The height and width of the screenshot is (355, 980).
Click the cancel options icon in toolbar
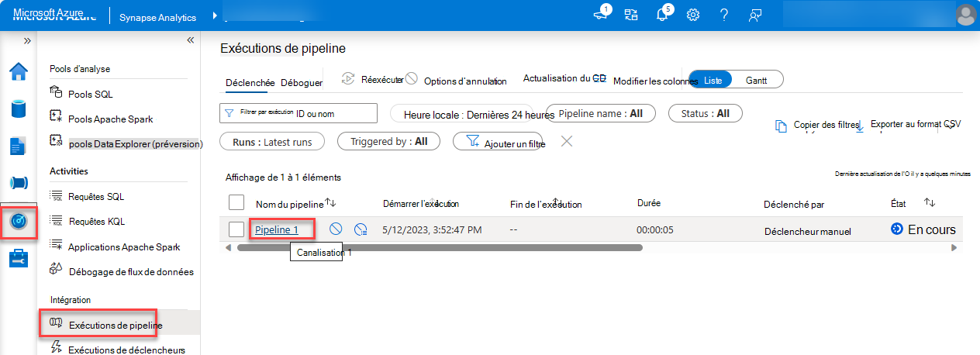pyautogui.click(x=412, y=78)
